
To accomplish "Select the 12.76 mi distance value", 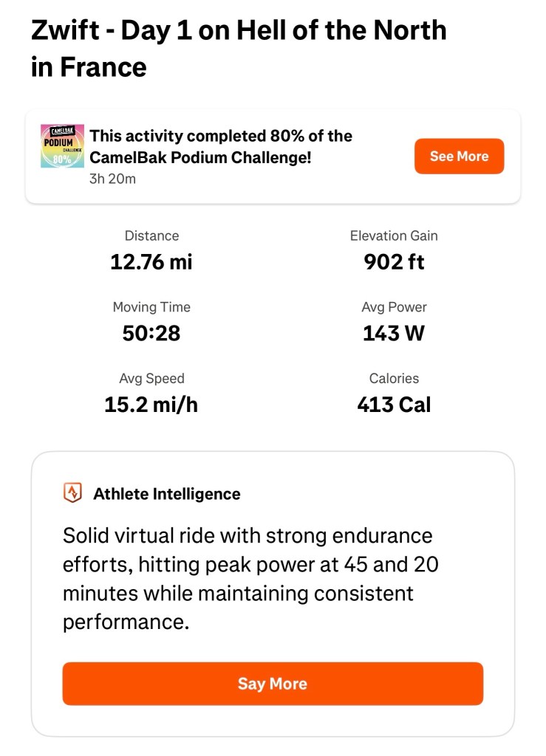I will pos(151,262).
